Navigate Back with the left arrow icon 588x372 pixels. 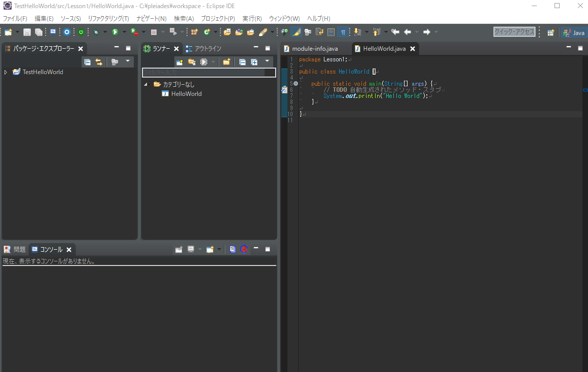408,32
